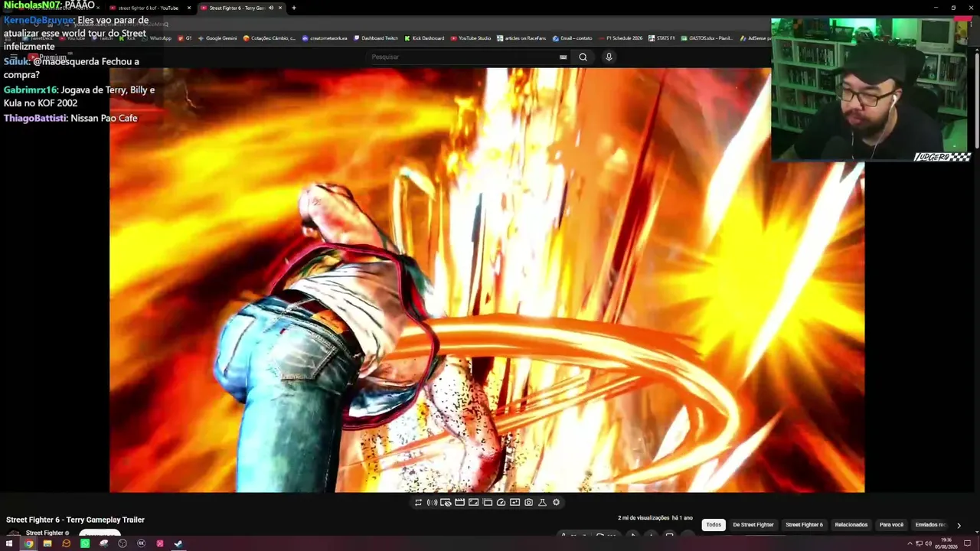Image resolution: width=980 pixels, height=551 pixels.
Task: Open the YouTube Studio bookmark
Action: pos(471,38)
